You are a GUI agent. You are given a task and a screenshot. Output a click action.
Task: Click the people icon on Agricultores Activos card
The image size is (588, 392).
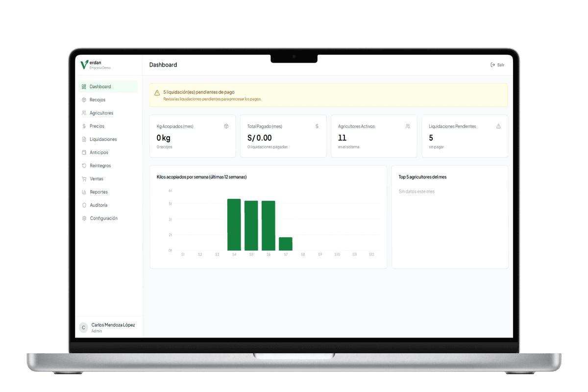tap(408, 126)
